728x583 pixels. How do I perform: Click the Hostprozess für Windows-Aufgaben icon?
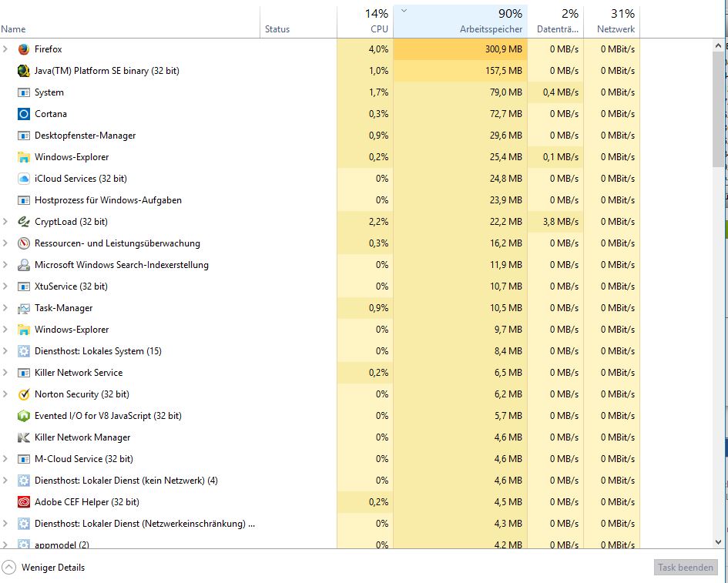pyautogui.click(x=24, y=200)
